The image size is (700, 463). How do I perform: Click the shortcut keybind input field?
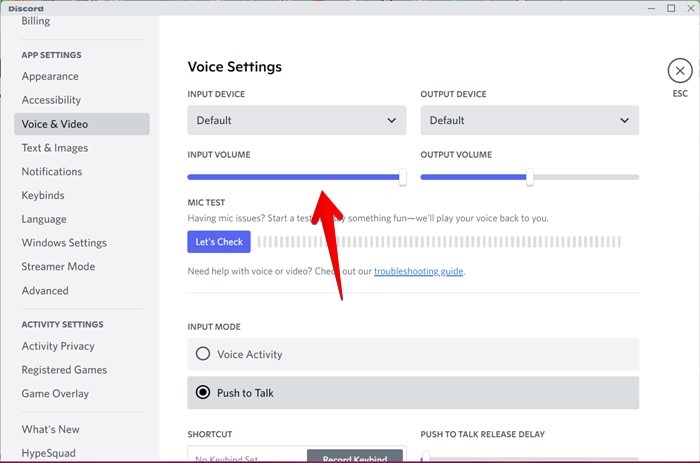coord(247,455)
